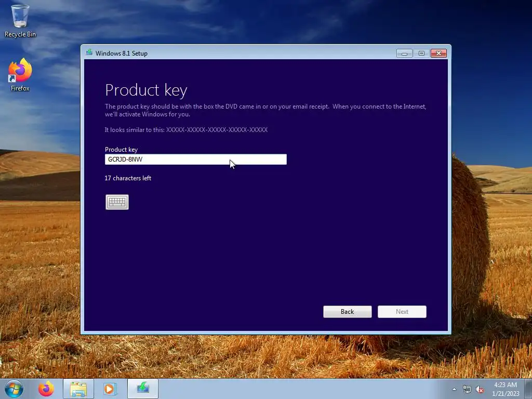The image size is (532, 399).
Task: Minimize the Windows 8.1 Setup window
Action: coord(404,54)
